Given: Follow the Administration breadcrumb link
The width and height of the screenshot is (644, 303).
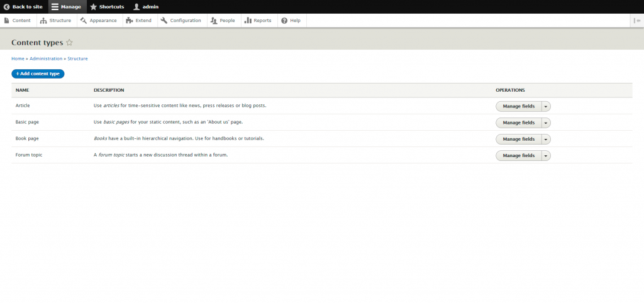Looking at the screenshot, I should click(46, 58).
